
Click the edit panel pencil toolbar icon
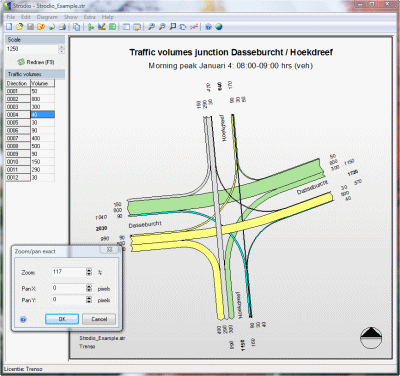(137, 27)
